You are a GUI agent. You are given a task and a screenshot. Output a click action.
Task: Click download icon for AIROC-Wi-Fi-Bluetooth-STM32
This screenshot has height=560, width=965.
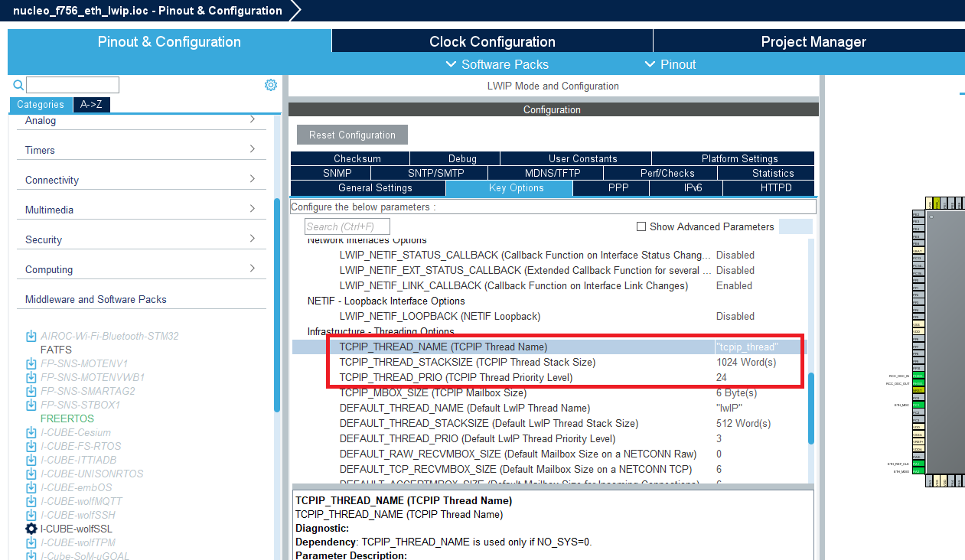point(31,336)
